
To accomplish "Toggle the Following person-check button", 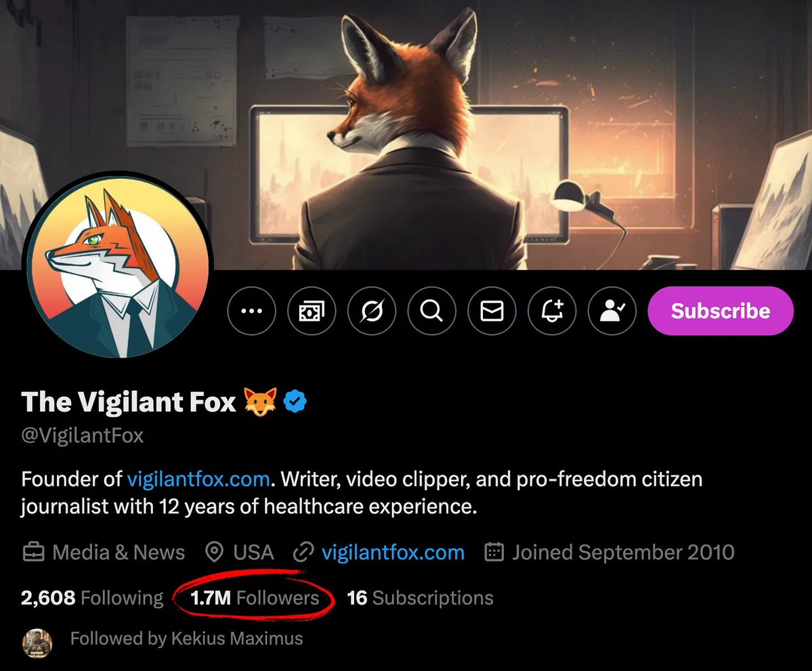I will [x=612, y=311].
